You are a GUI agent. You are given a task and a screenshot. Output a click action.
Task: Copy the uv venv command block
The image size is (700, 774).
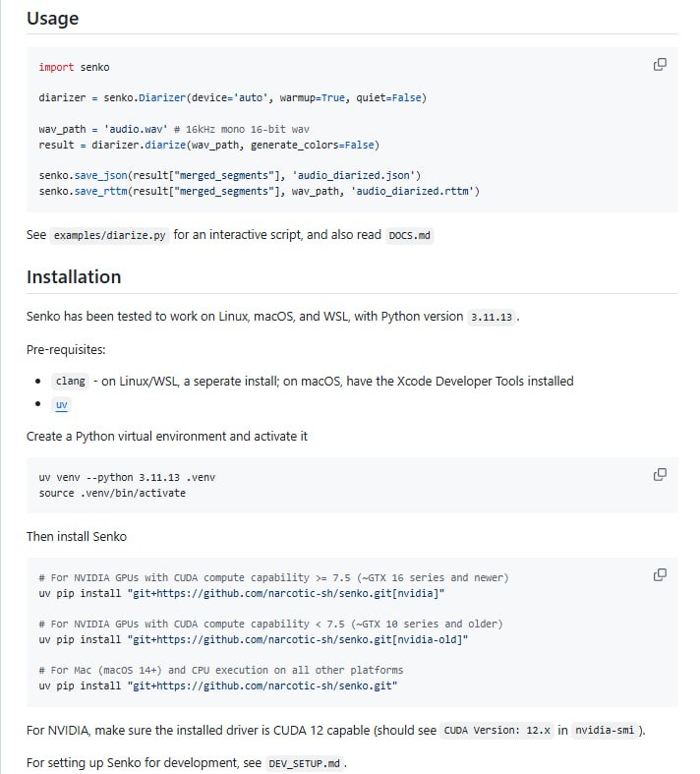point(660,474)
